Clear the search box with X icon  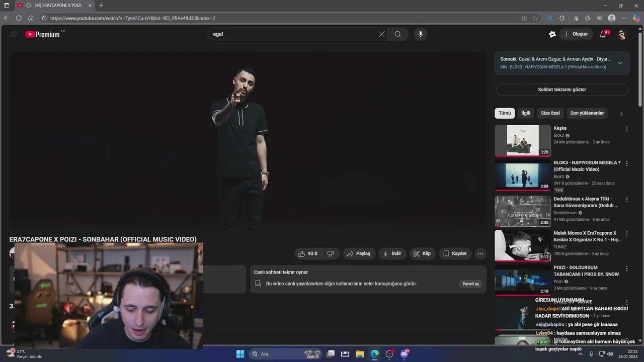(x=381, y=34)
